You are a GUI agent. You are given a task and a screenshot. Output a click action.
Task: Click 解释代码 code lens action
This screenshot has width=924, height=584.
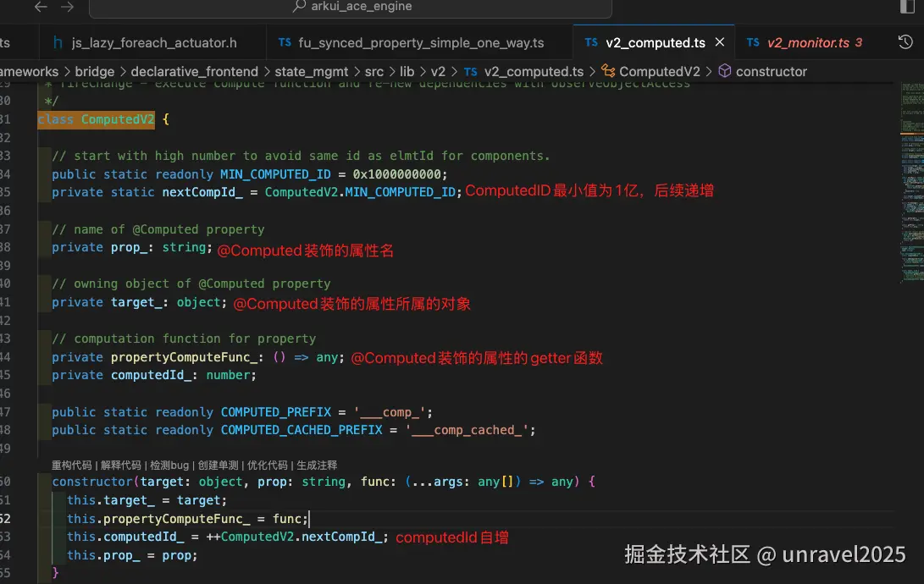(x=121, y=465)
